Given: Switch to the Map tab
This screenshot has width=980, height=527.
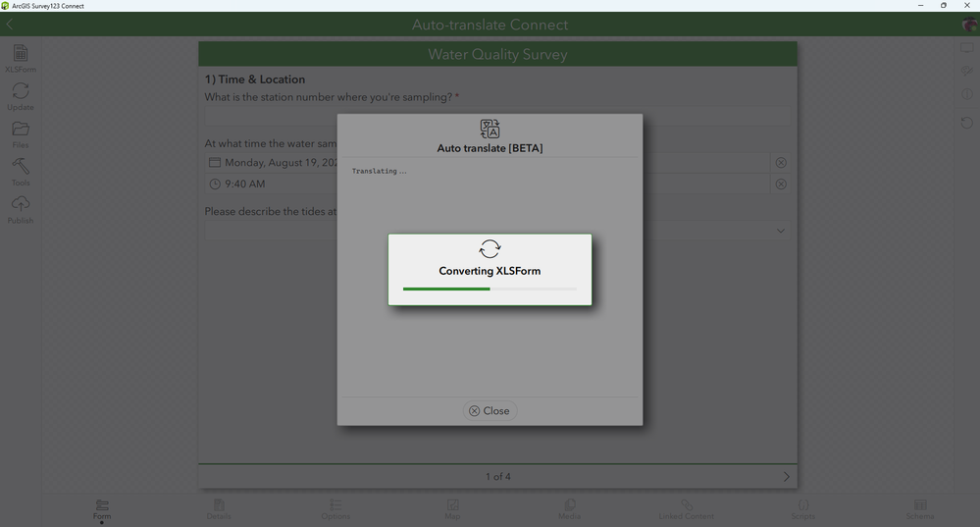Looking at the screenshot, I should [452, 509].
